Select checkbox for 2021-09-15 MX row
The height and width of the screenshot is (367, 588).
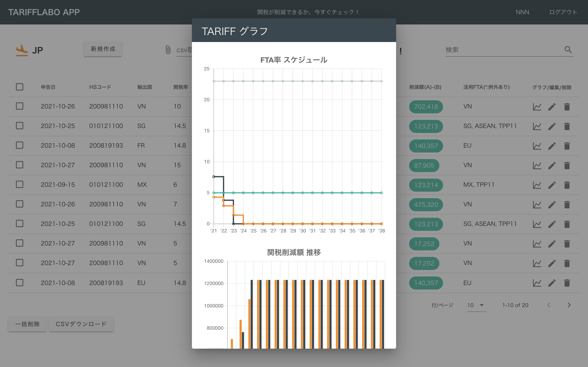point(20,185)
